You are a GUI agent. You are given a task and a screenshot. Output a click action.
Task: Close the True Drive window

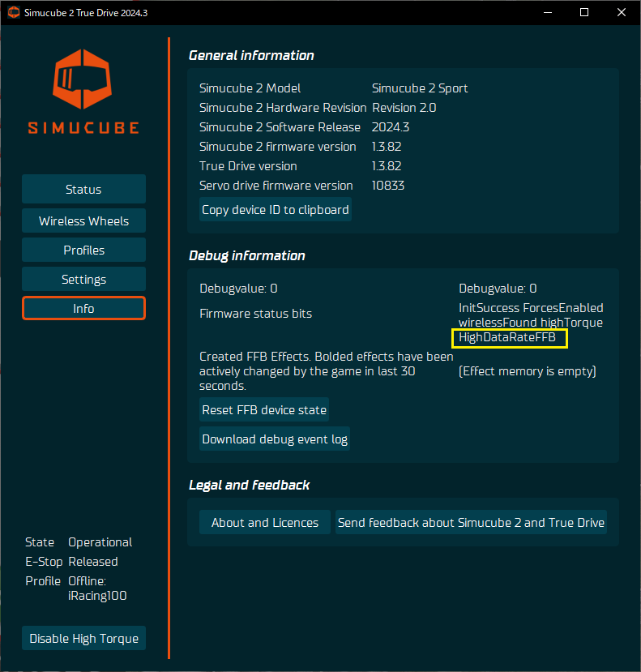pyautogui.click(x=622, y=12)
